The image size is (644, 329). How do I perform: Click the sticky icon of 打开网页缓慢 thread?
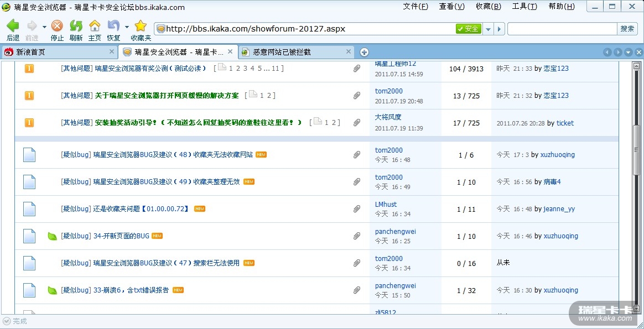[29, 96]
